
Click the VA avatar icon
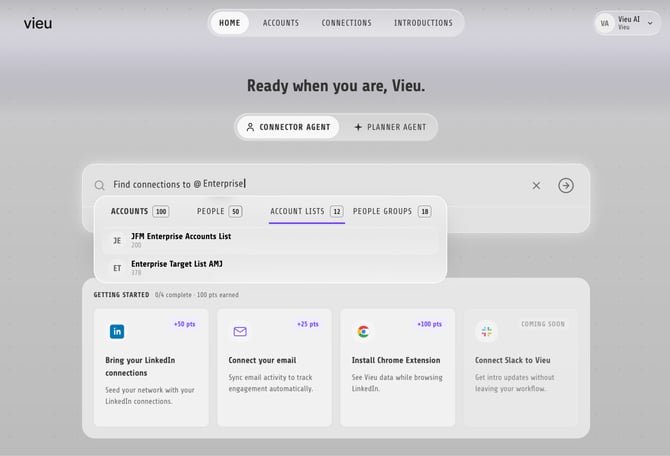tap(604, 23)
